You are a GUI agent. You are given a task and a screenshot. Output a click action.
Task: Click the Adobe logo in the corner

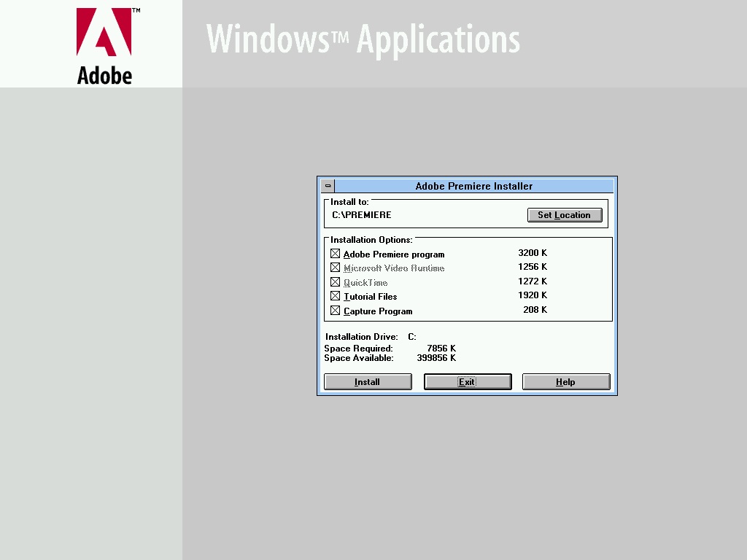(x=108, y=46)
